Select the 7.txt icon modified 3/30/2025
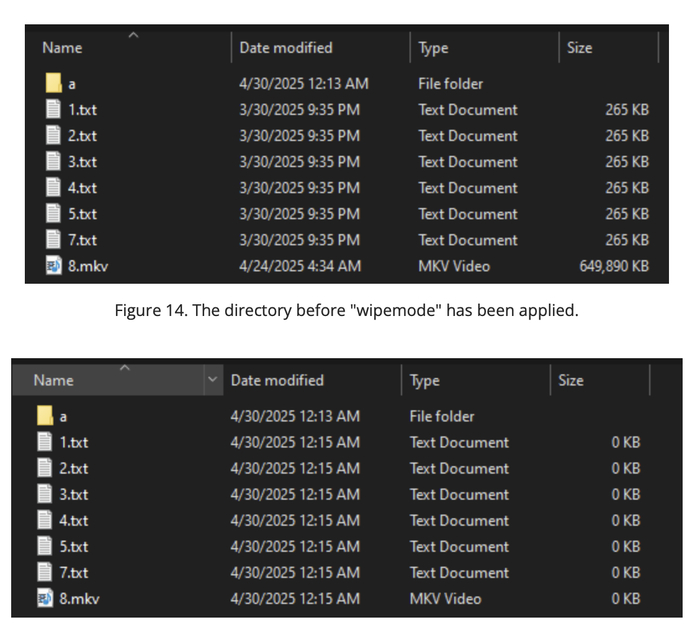This screenshot has width=700, height=632. click(x=53, y=240)
